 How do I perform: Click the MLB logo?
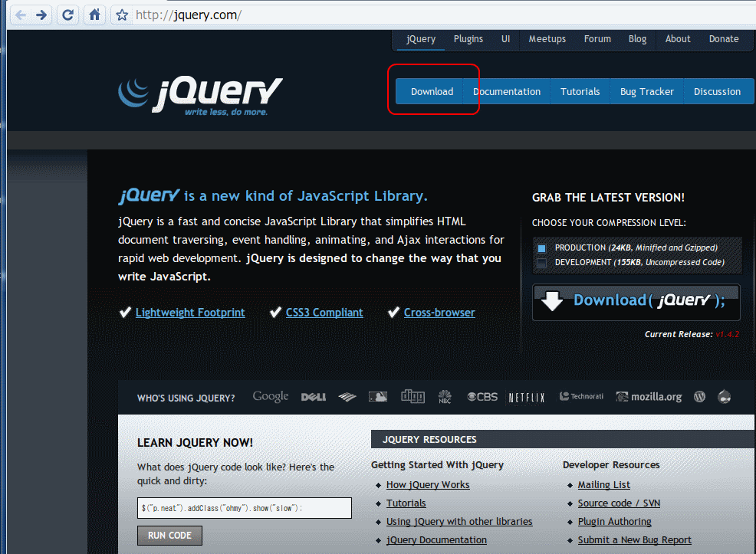coord(378,396)
